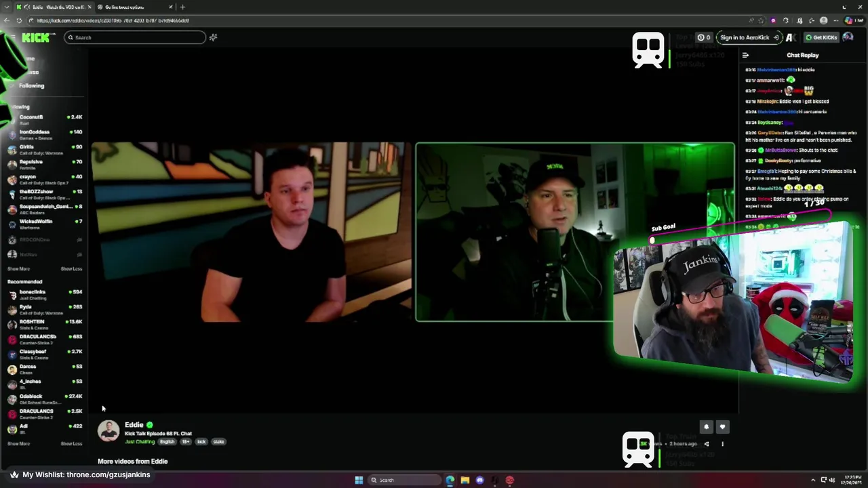Open Ryda recommended channel
This screenshot has height=488, width=868.
pyautogui.click(x=45, y=309)
